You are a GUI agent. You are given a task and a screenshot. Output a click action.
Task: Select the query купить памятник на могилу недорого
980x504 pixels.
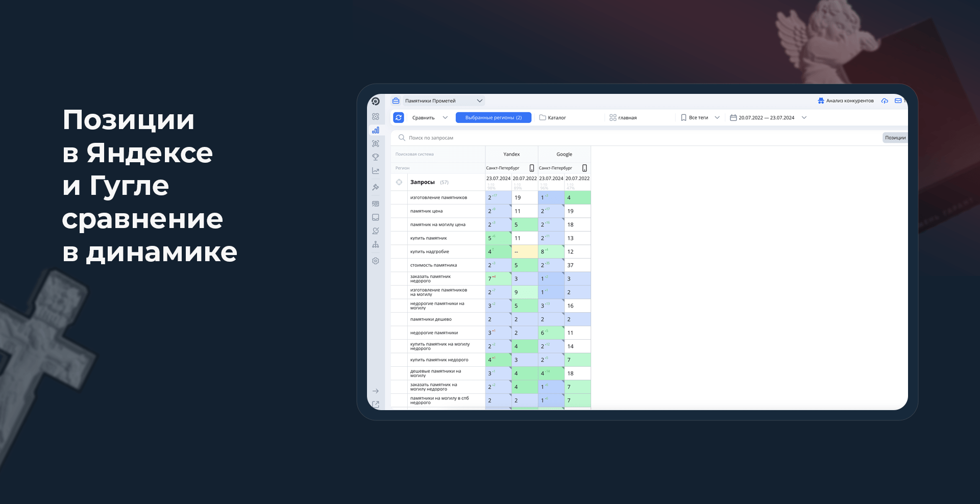point(440,346)
